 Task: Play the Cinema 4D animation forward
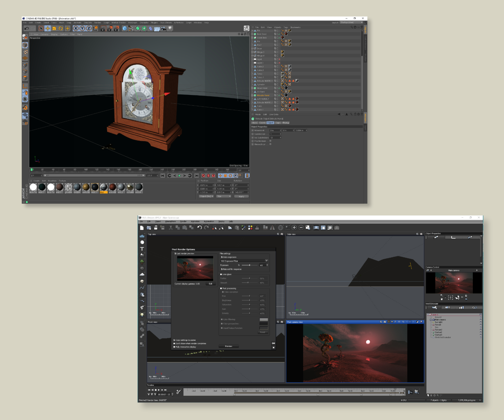pyautogui.click(x=179, y=176)
